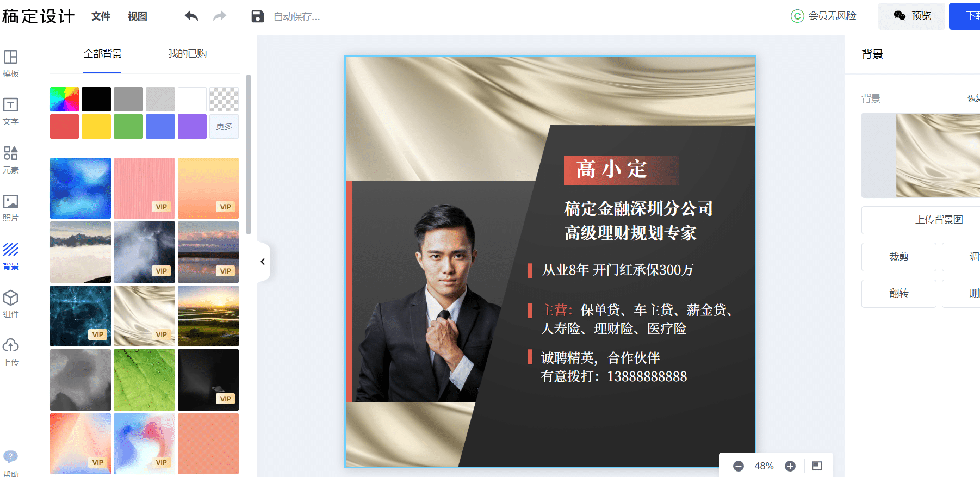Viewport: 980px width, 477px height.
Task: Select the 文字 text tool icon
Action: pos(11,111)
